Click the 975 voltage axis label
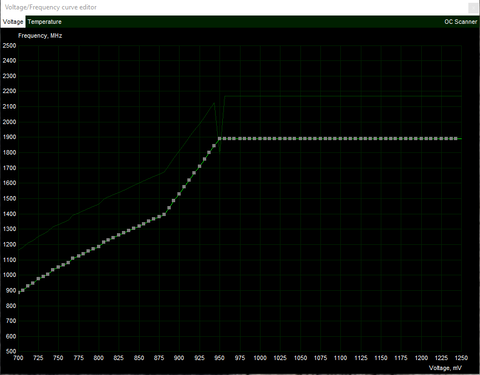Viewport: 480px width, 375px height. (x=240, y=358)
